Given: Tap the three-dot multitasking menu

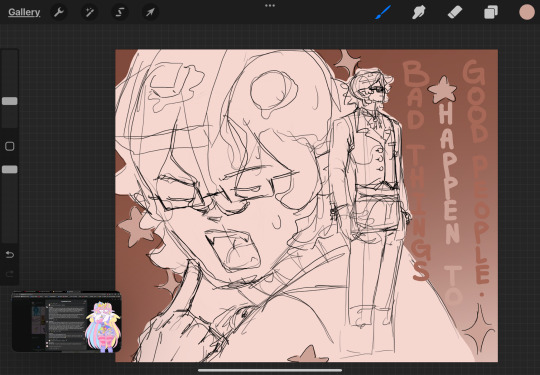Looking at the screenshot, I should pyautogui.click(x=270, y=6).
